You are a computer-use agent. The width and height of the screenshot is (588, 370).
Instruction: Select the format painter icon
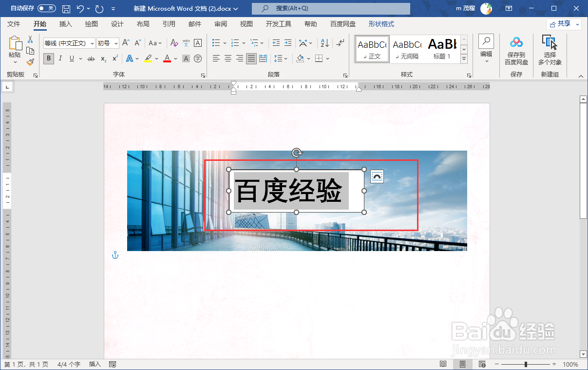point(30,62)
